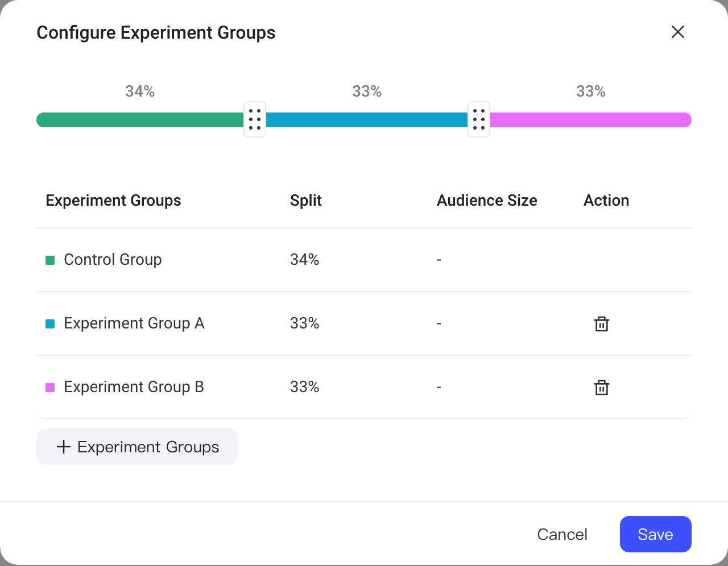
Task: Click the 33% label above the pink bar
Action: pos(591,91)
